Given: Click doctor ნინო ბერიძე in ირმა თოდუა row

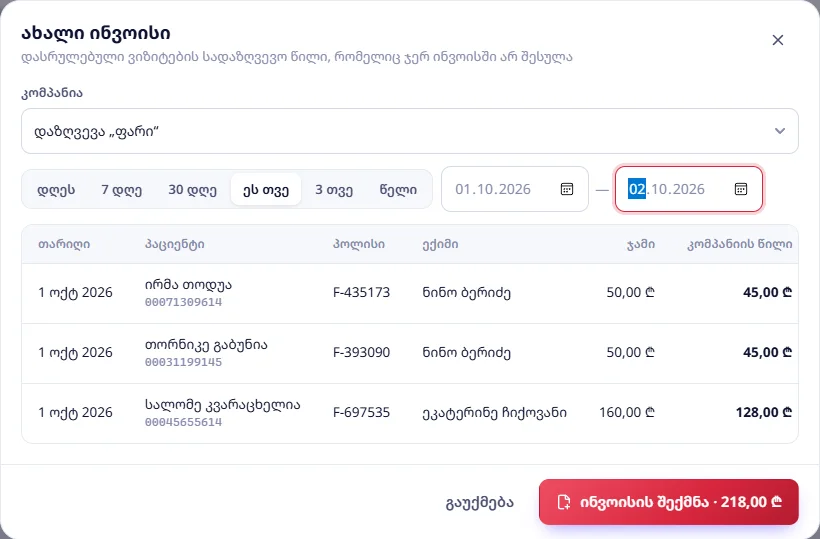Looking at the screenshot, I should coord(466,292).
